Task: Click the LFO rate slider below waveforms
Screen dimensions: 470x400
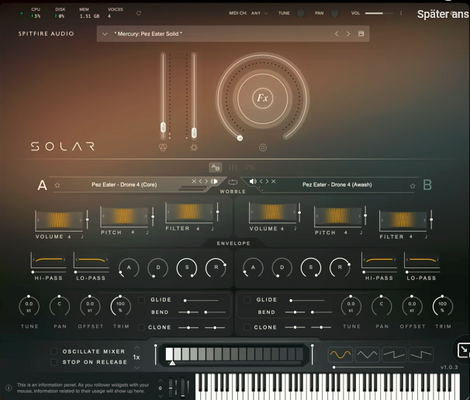Action: [368, 367]
